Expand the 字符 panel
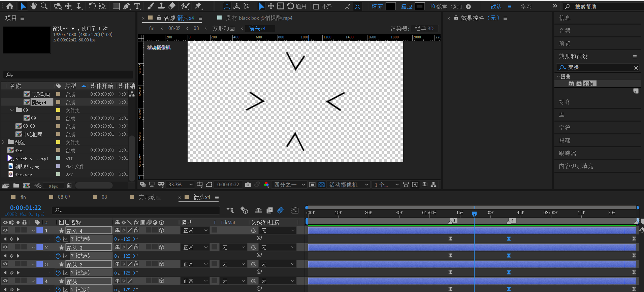 [565, 128]
